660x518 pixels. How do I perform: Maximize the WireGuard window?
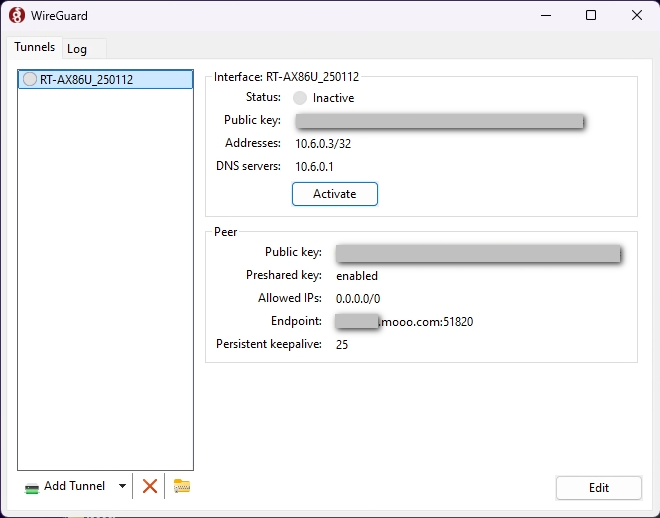point(591,15)
